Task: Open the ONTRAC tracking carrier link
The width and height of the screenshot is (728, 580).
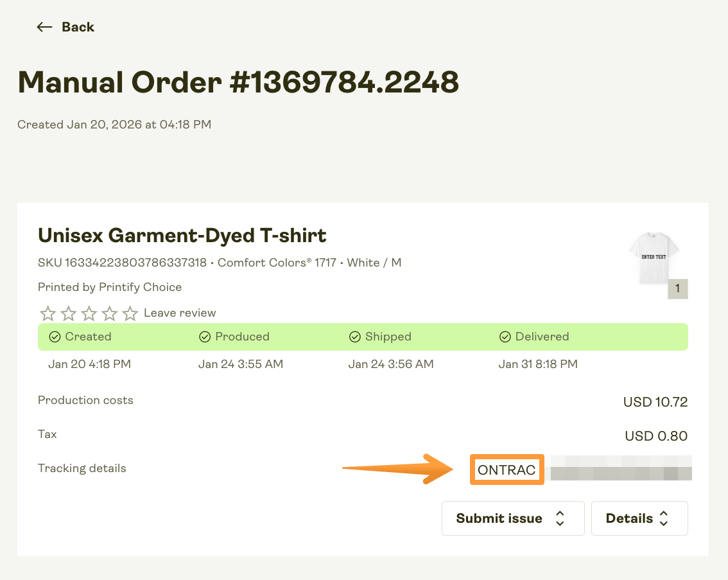Action: point(507,470)
